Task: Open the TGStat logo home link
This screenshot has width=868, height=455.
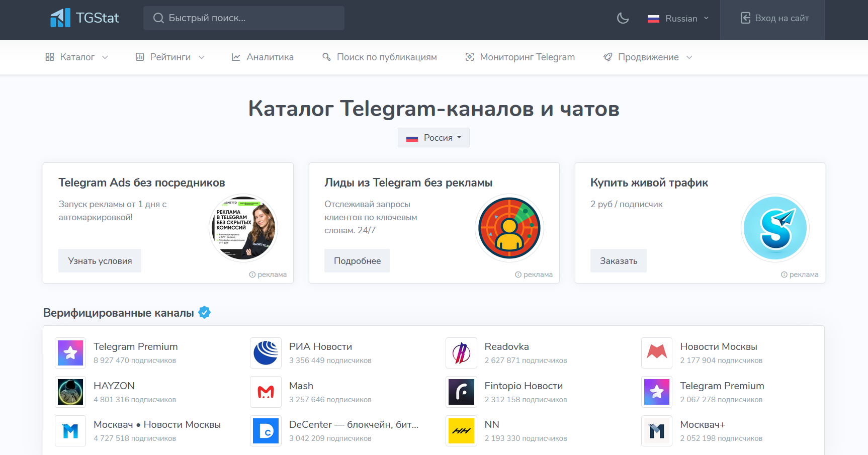Action: 84,18
